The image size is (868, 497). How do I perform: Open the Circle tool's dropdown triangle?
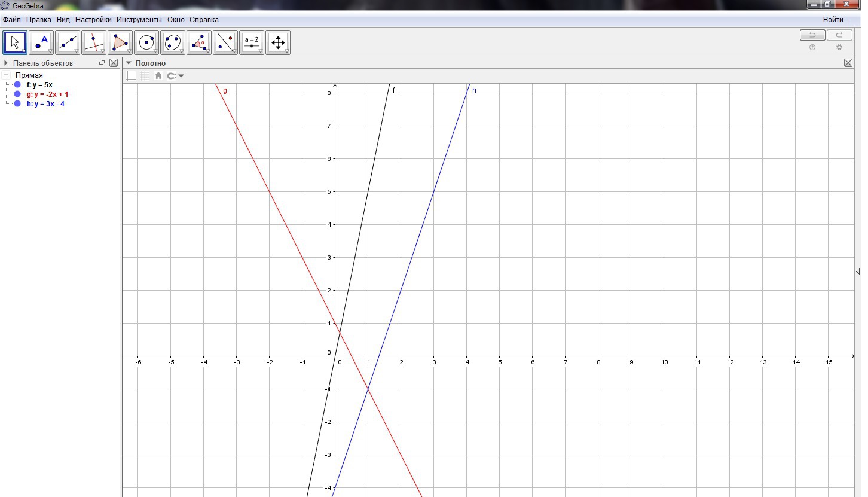click(155, 51)
